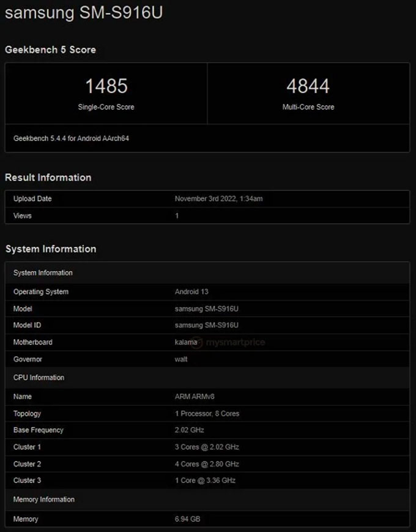Select the 3 Cores @ 2.02 GHz value

point(207,447)
